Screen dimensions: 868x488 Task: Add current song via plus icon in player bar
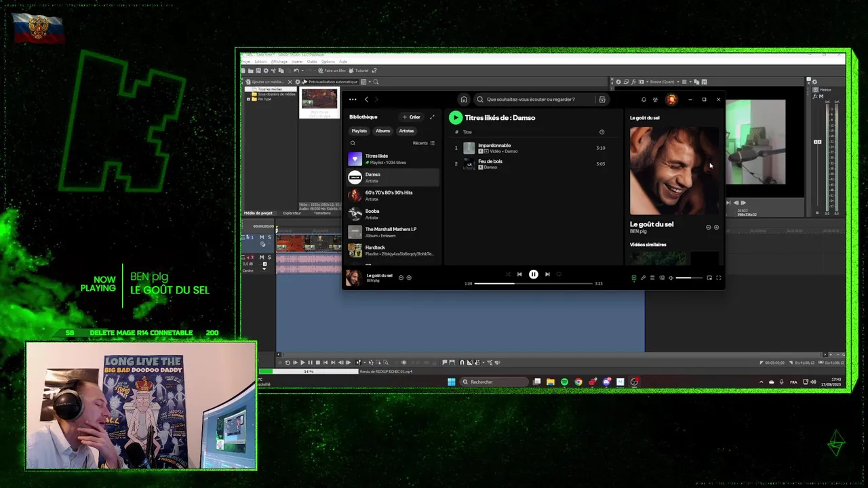click(409, 278)
